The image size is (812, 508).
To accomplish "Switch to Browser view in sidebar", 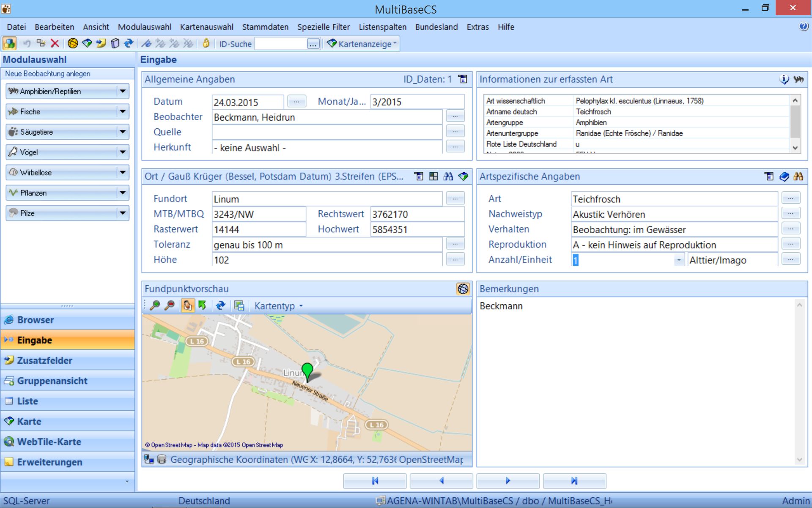I will click(x=68, y=320).
